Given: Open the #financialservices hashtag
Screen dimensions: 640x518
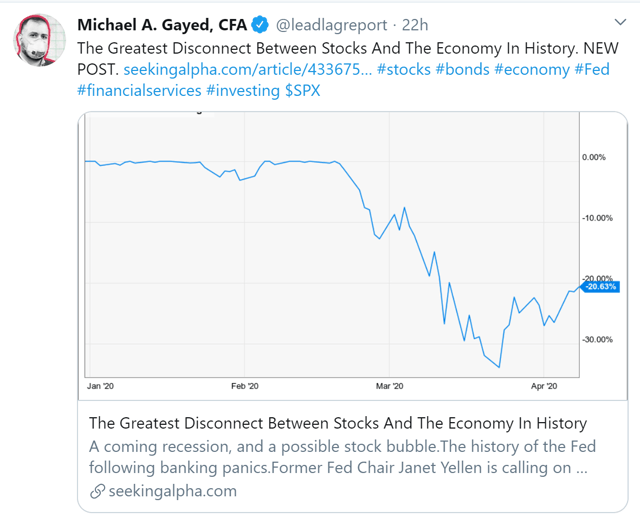Looking at the screenshot, I should (x=138, y=92).
